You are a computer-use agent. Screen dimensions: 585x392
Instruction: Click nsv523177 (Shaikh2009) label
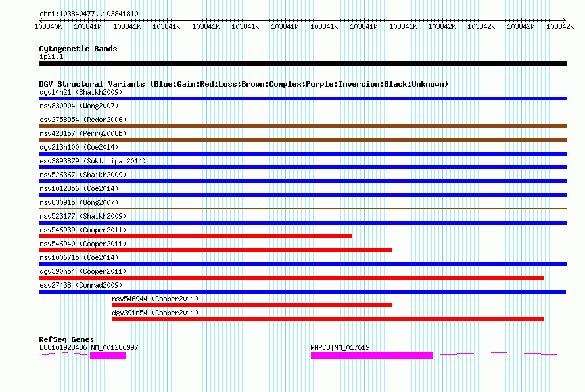click(83, 216)
